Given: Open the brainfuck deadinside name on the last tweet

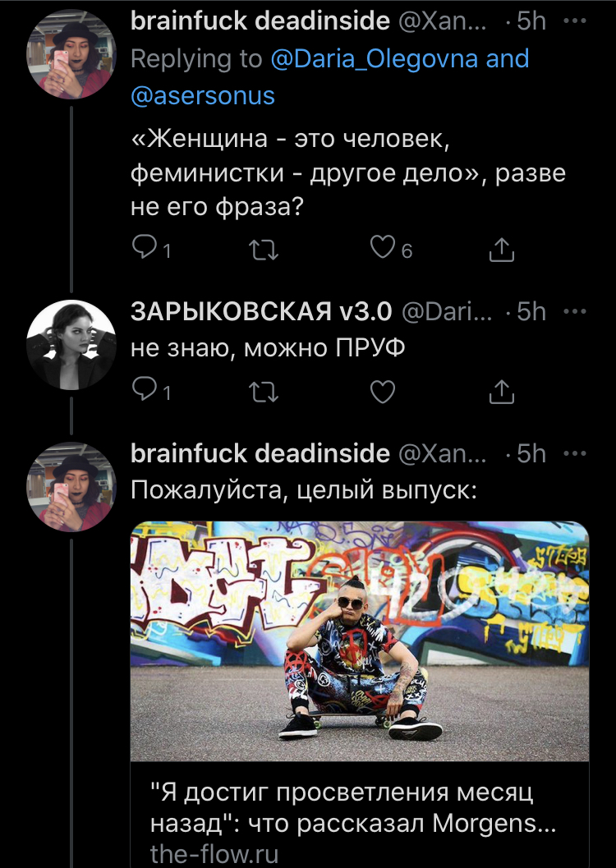Looking at the screenshot, I should point(260,453).
